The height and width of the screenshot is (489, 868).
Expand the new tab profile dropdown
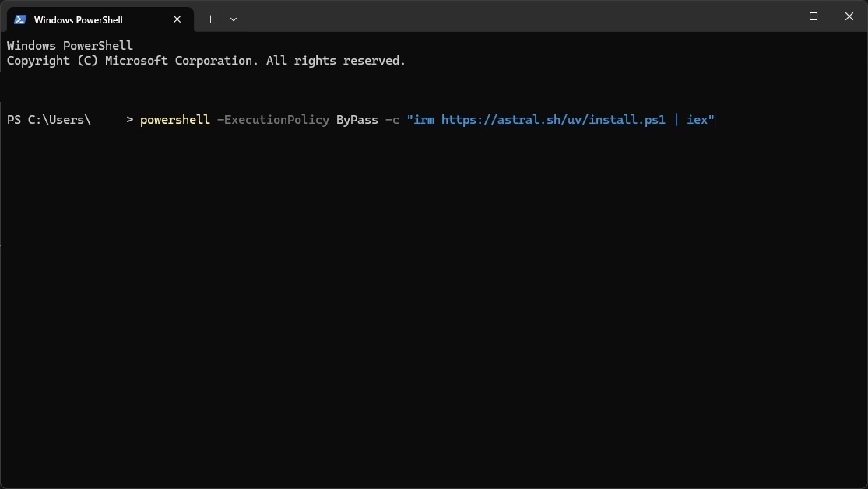234,19
